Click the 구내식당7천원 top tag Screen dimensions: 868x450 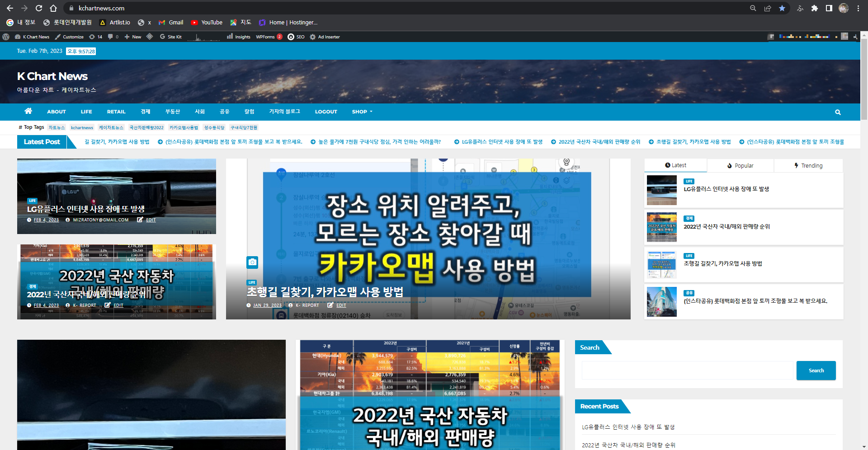(x=244, y=128)
